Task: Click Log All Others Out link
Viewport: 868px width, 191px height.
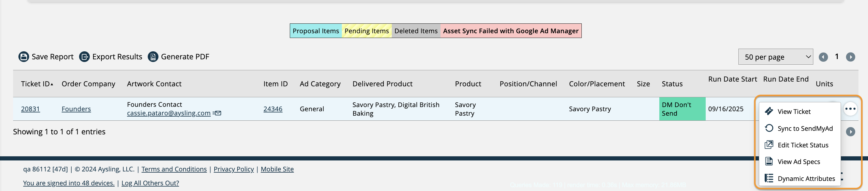Action: [150, 183]
